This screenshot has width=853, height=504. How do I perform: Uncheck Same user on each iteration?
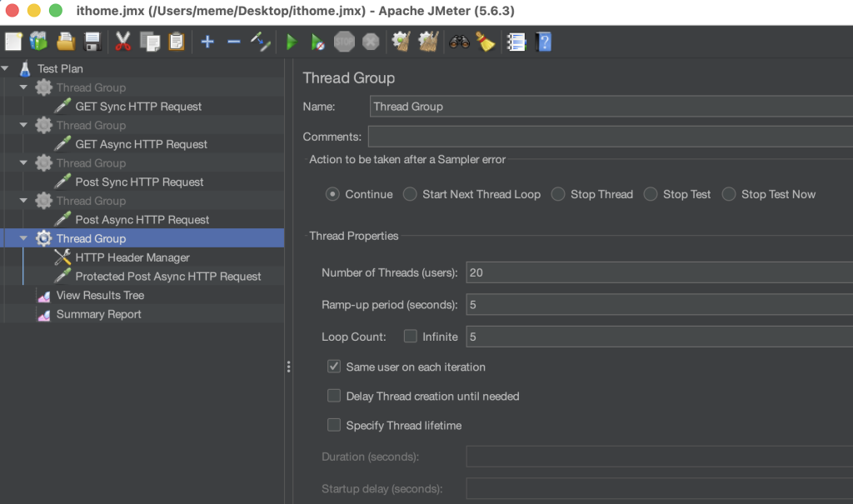point(334,367)
